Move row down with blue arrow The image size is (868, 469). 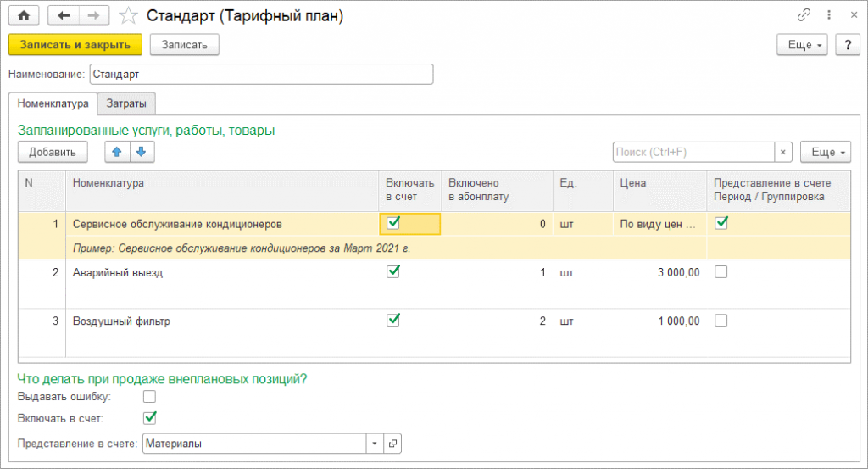[141, 152]
